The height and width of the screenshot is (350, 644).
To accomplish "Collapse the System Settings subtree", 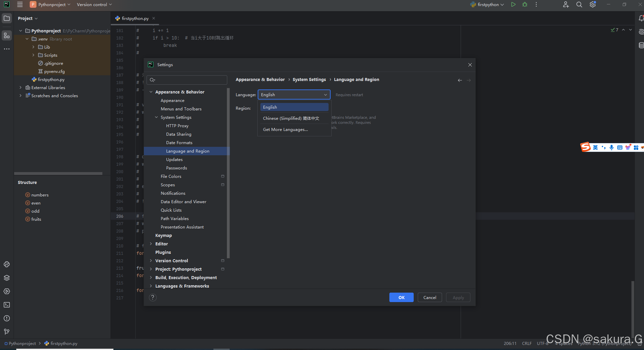I will pos(156,117).
